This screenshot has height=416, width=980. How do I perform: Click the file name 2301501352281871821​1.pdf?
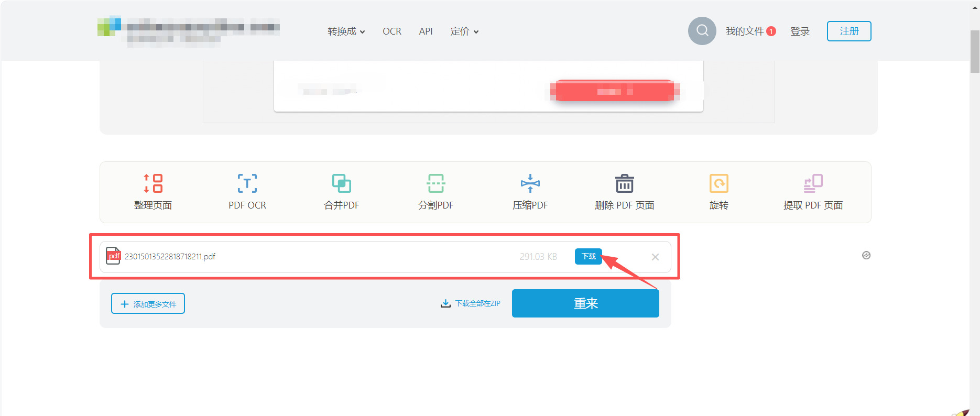pyautogui.click(x=170, y=256)
